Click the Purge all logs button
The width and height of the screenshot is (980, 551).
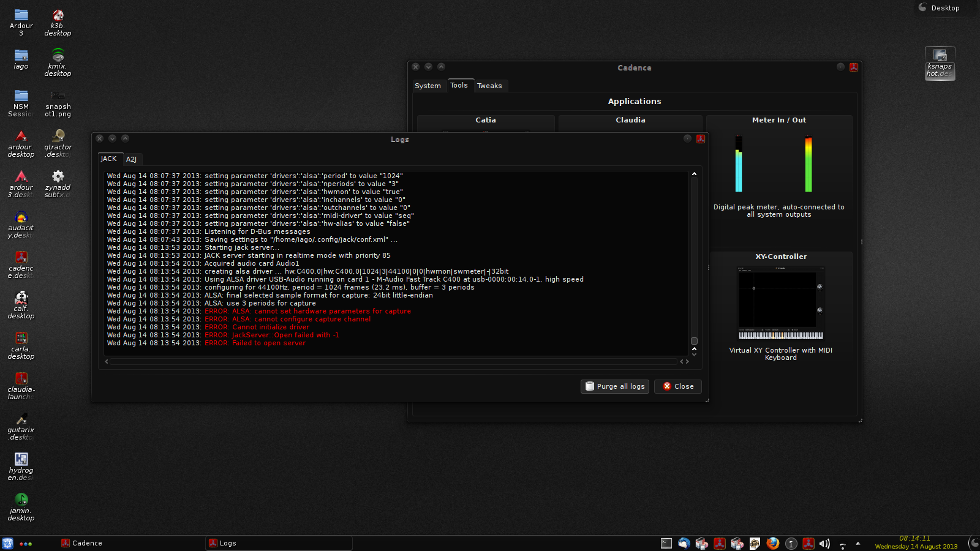click(x=616, y=386)
